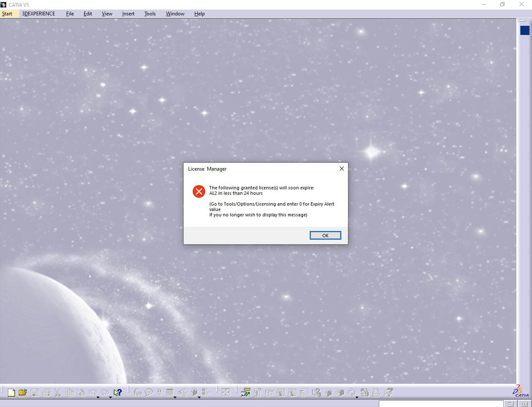Expand the Redo dropdown arrow
This screenshot has height=407, width=532.
110,397
